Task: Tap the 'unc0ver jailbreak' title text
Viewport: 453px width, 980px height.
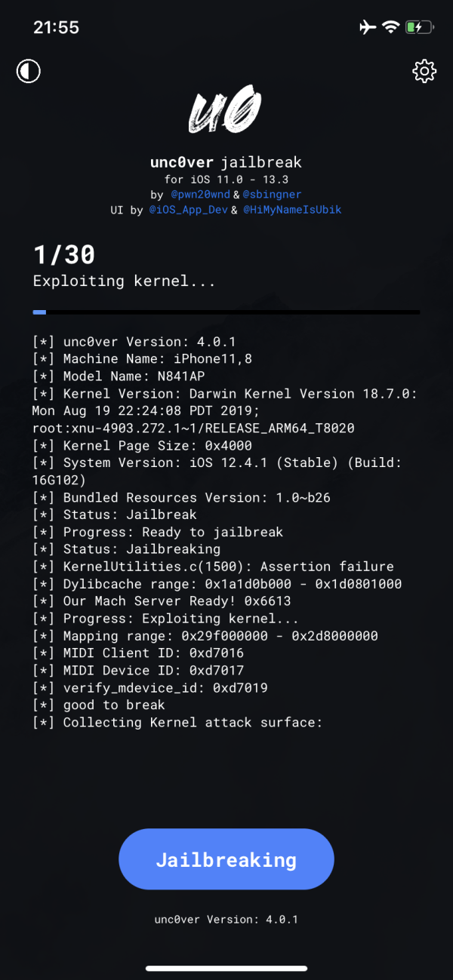Action: pos(226,162)
